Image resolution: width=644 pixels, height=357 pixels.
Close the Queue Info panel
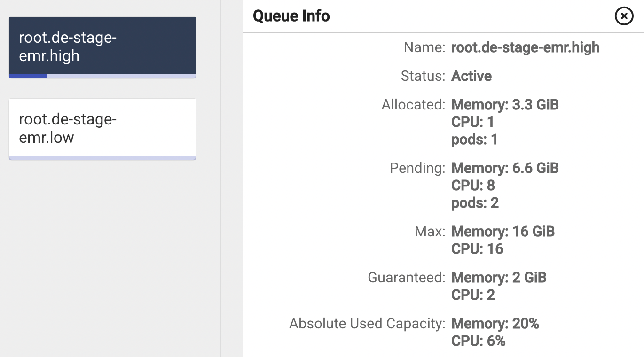(x=624, y=16)
